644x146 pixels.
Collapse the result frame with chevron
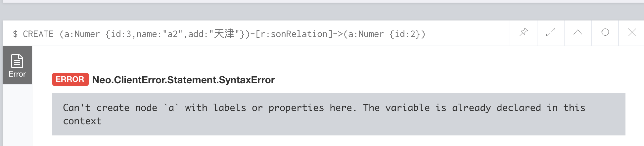coord(578,33)
